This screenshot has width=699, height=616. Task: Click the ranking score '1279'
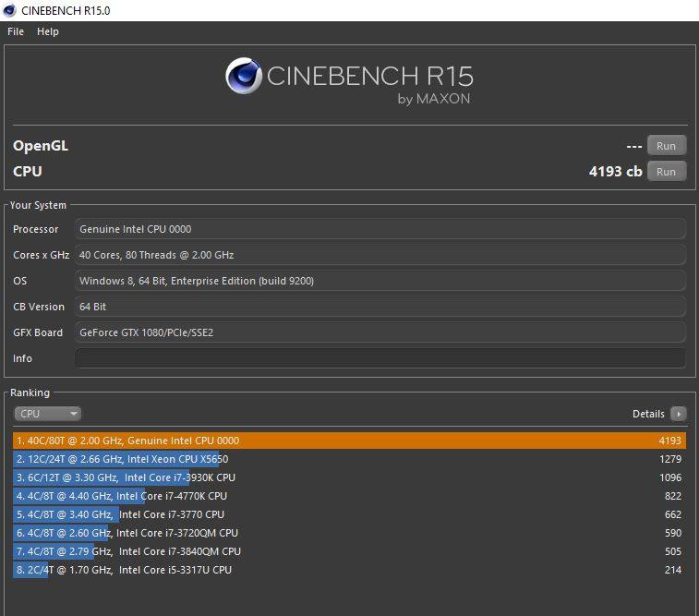click(x=670, y=459)
